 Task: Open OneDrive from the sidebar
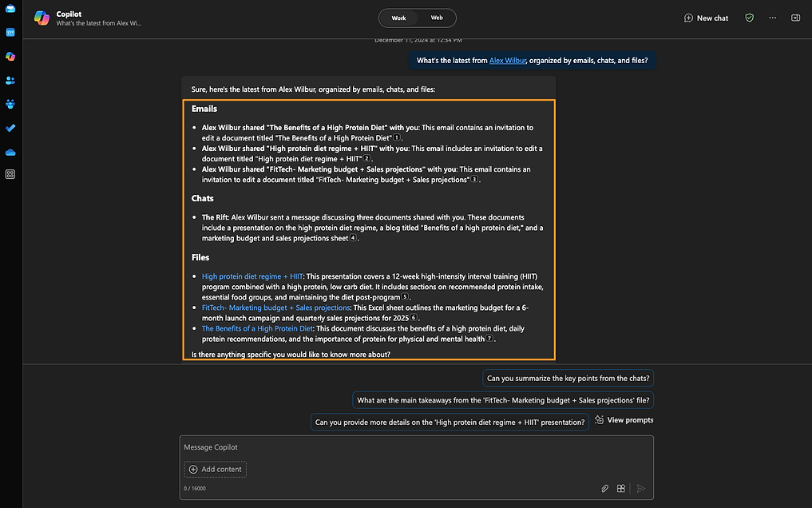[10, 153]
